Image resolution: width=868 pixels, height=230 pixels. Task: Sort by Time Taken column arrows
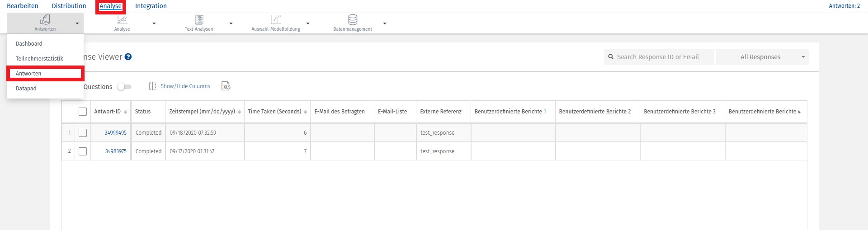(x=305, y=112)
